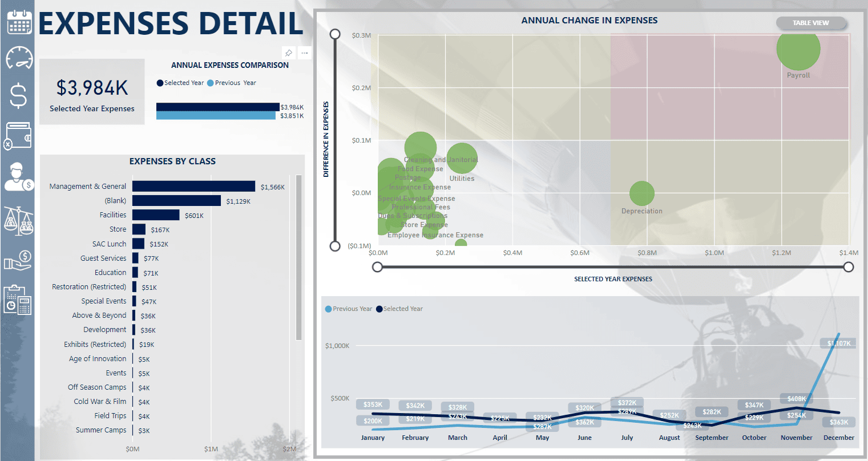The width and height of the screenshot is (868, 461).
Task: Click the Education class label
Action: pos(111,273)
